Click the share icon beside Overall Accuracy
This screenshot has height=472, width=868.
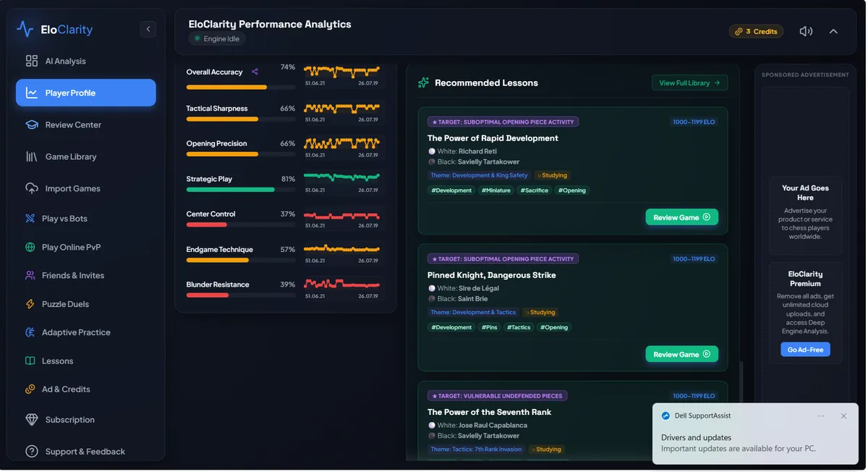255,72
